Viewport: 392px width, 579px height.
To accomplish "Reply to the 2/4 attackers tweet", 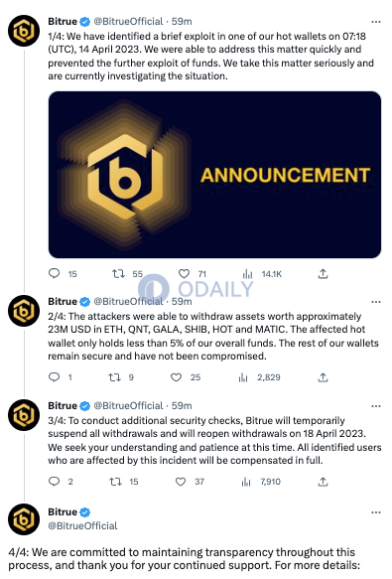I will (x=55, y=377).
